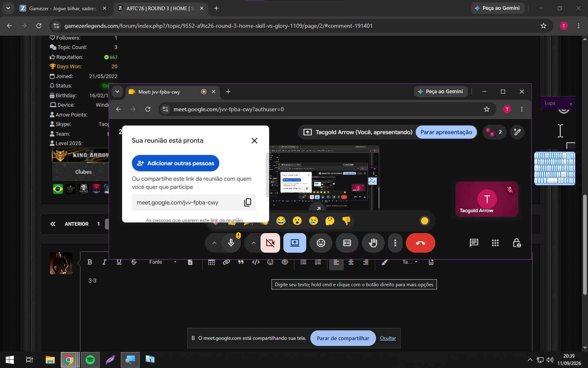Expand microphone audio settings chevron
Viewport: 588px width, 368px height.
click(x=214, y=243)
